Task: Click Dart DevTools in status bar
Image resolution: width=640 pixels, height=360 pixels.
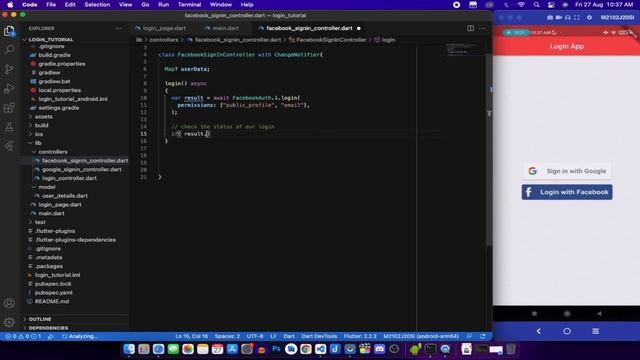Action: coord(319,336)
